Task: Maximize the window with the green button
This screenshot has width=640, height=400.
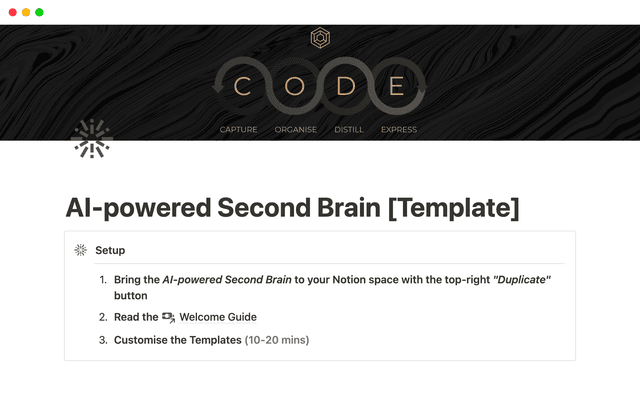Action: click(40, 12)
